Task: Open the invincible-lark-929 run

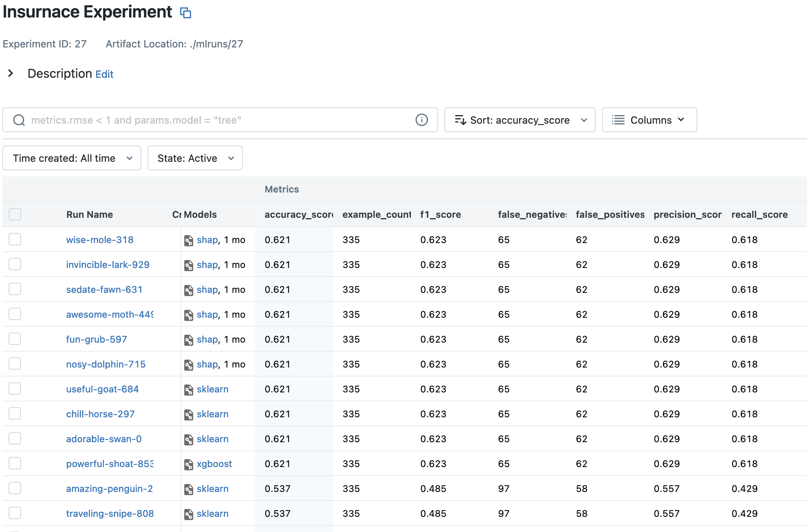Action: point(108,264)
